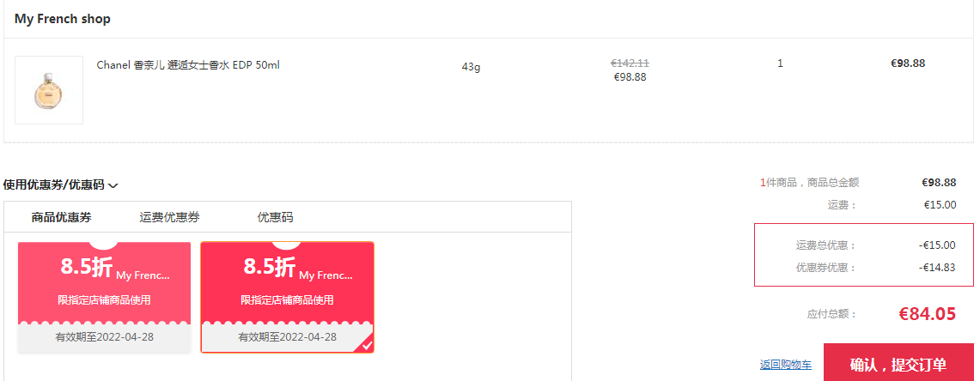Click the 运费 €15.00 shipping fee value

click(x=940, y=204)
